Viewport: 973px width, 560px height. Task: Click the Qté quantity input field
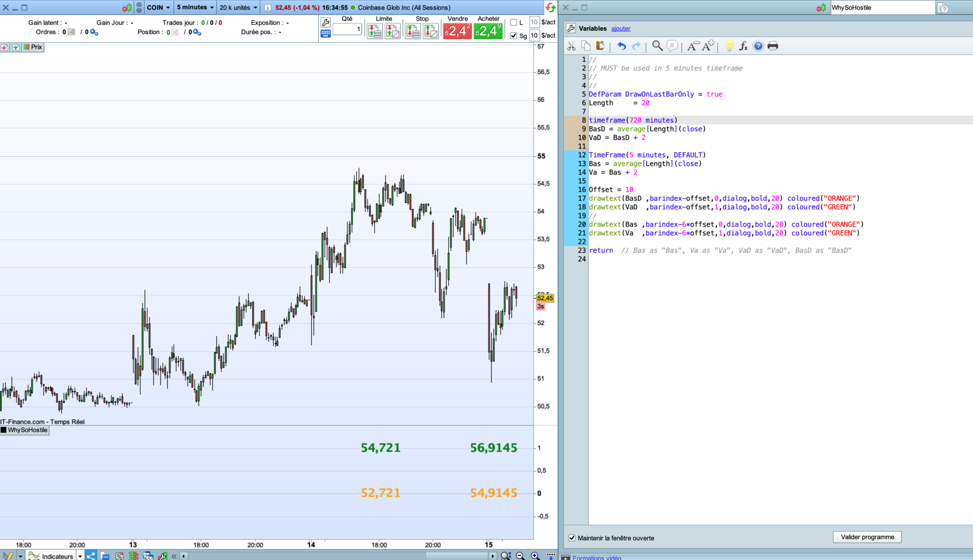(347, 29)
